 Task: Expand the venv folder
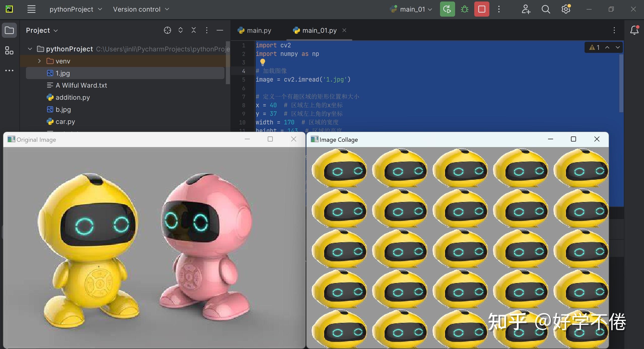click(39, 61)
